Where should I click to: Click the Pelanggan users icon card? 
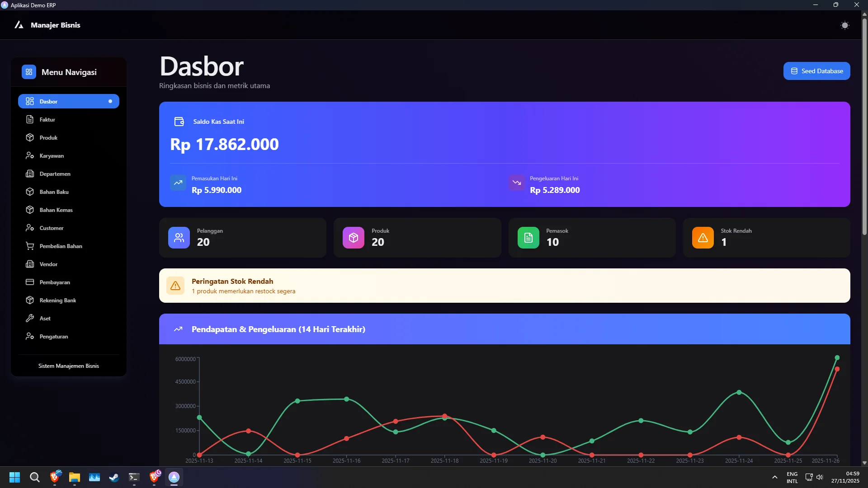pyautogui.click(x=179, y=238)
